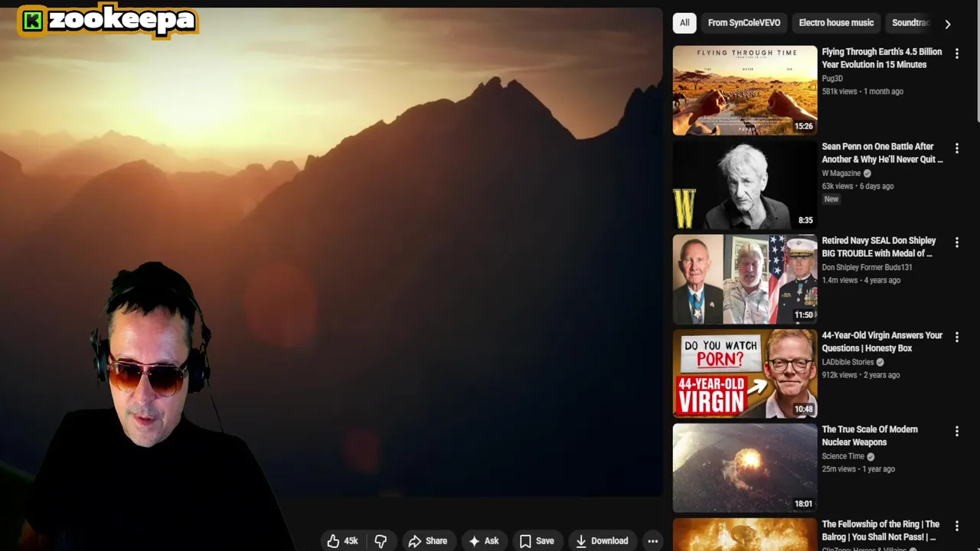Open title Retired Navy SEAL Don Shipley
This screenshot has height=551, width=980.
879,247
